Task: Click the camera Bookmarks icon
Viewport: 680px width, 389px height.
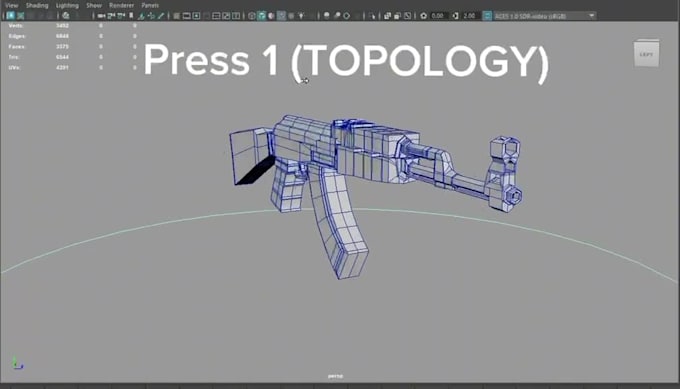Action: point(131,16)
